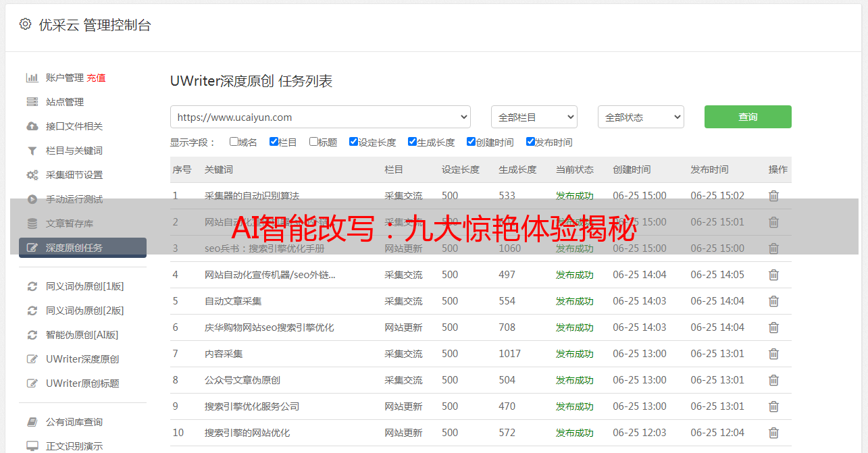Screen dimensions: 868x453
Task: Click the bar chart icon for 账户管理
Action: (x=32, y=78)
